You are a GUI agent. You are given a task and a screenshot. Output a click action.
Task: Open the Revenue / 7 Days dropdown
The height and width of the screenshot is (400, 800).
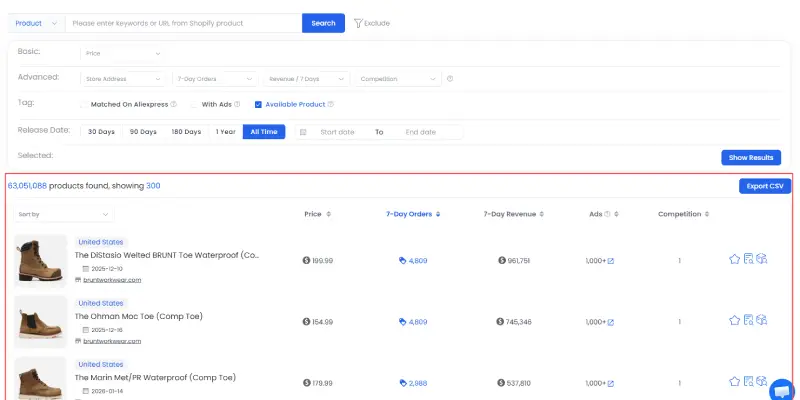click(307, 79)
